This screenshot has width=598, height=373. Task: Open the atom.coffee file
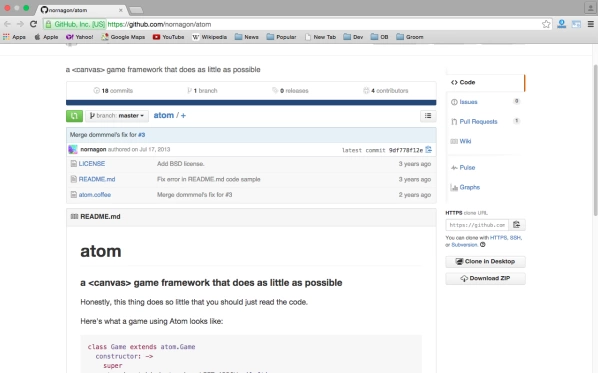point(95,195)
